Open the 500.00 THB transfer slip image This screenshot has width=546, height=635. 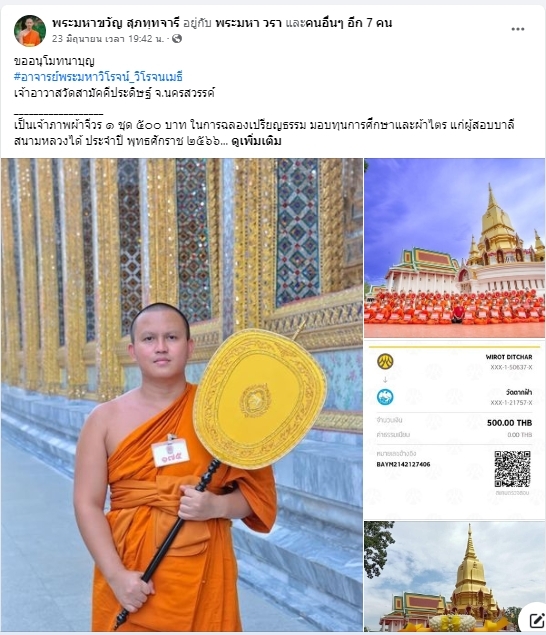(454, 429)
